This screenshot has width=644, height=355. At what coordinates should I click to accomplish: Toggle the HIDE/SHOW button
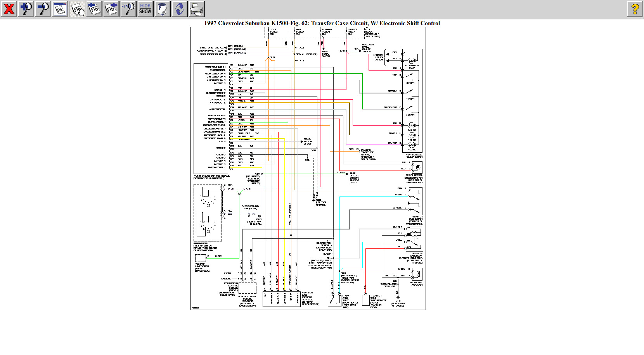click(145, 9)
